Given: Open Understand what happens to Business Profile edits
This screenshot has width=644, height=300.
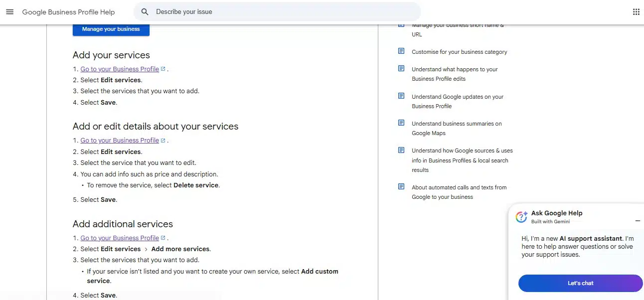Looking at the screenshot, I should click(455, 74).
